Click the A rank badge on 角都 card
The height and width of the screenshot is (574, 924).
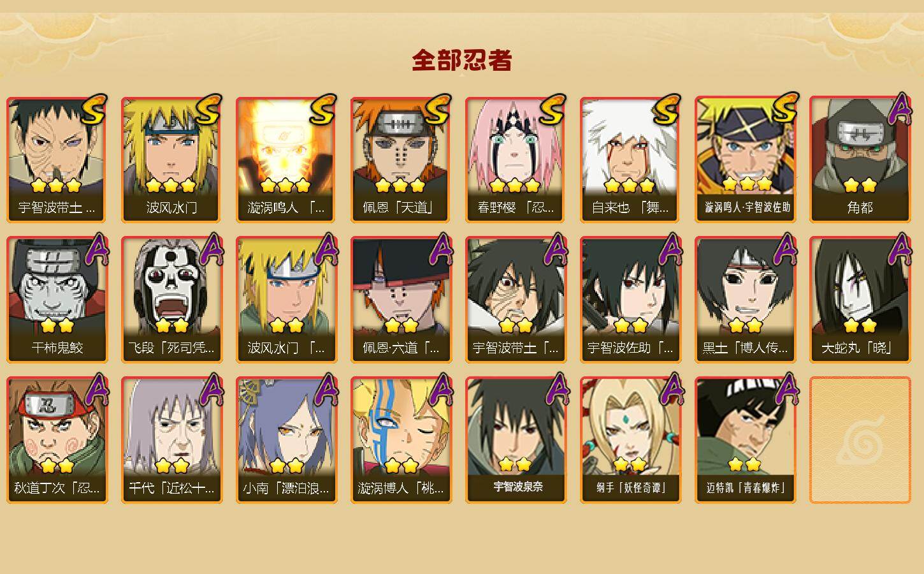900,110
